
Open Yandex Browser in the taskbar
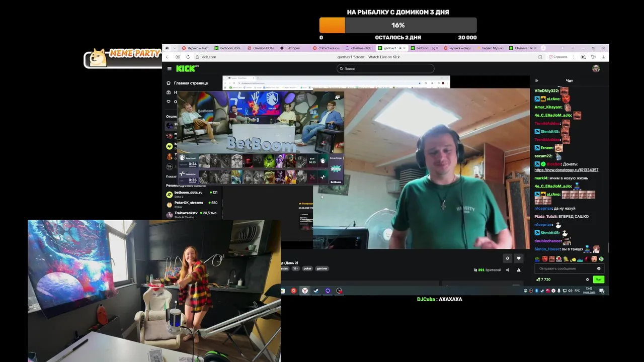coord(305,291)
